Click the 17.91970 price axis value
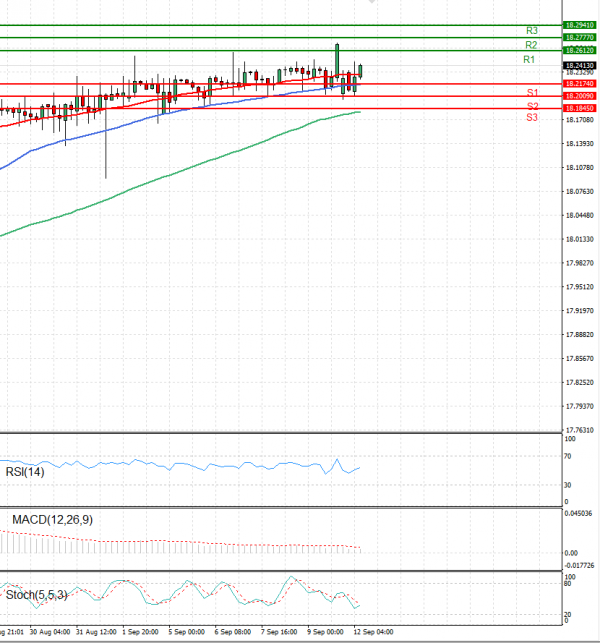This screenshot has width=600, height=643. coord(579,311)
